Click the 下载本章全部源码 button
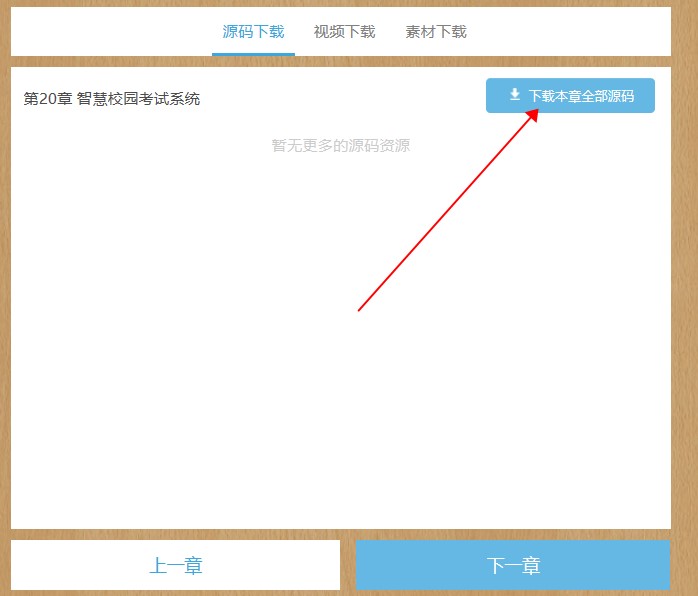Viewport: 698px width, 596px height. click(x=570, y=96)
